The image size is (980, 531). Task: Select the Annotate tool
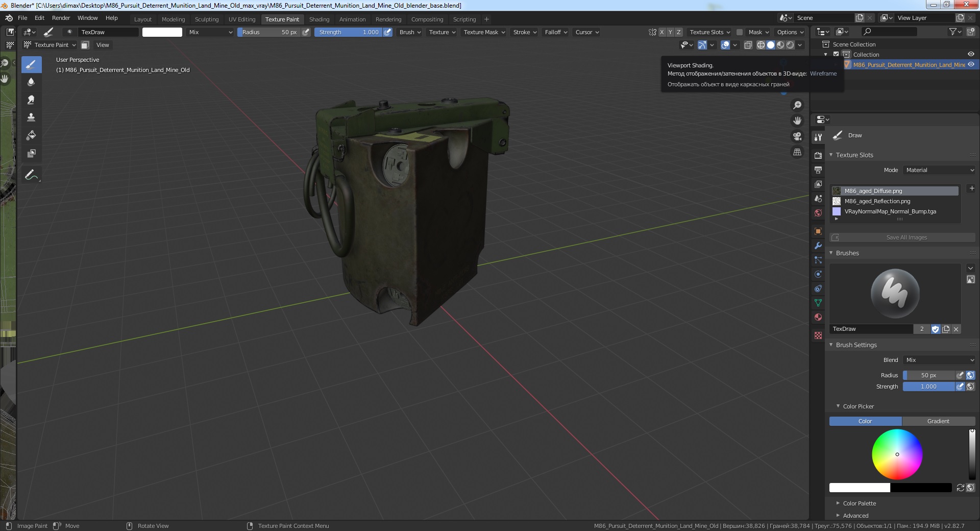tap(31, 175)
